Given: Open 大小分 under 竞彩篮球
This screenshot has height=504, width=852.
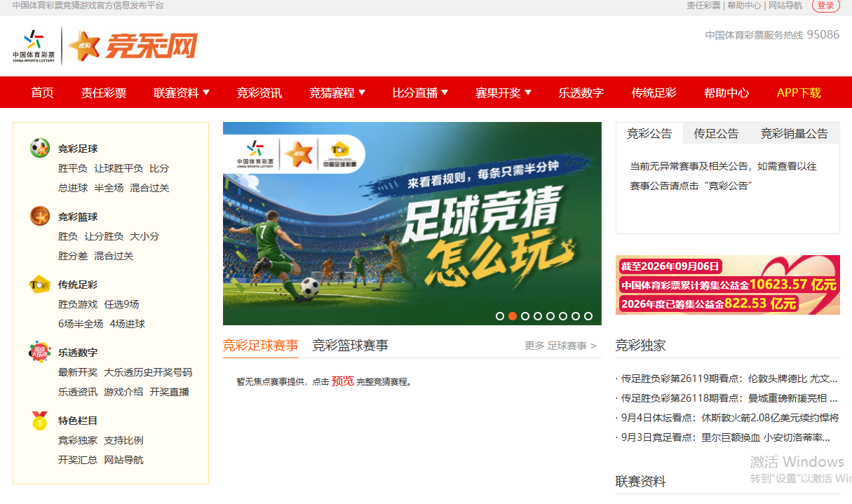Looking at the screenshot, I should pyautogui.click(x=144, y=236).
